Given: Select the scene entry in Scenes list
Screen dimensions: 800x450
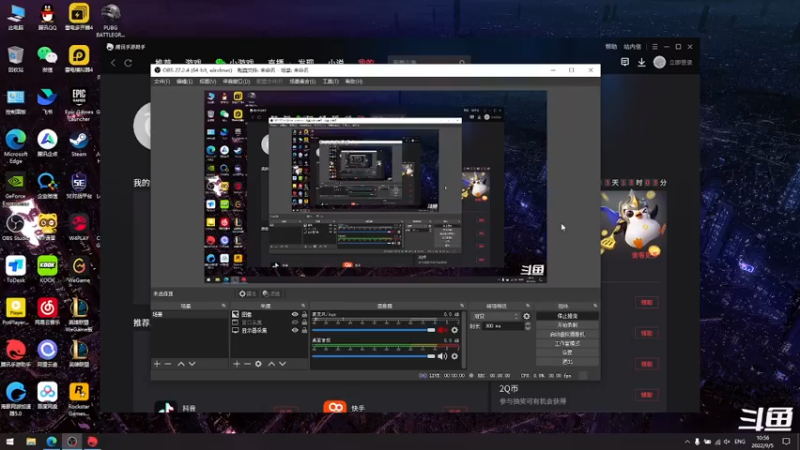Looking at the screenshot, I should pos(189,315).
